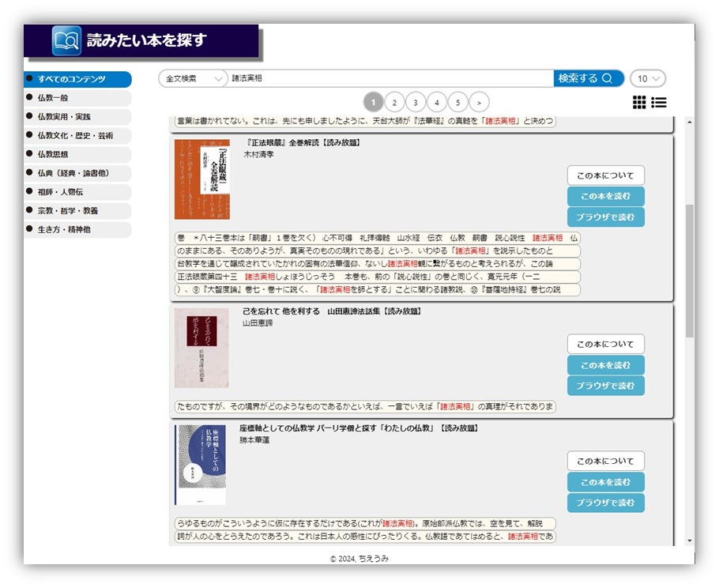
Task: Go to results page 4
Action: click(436, 102)
